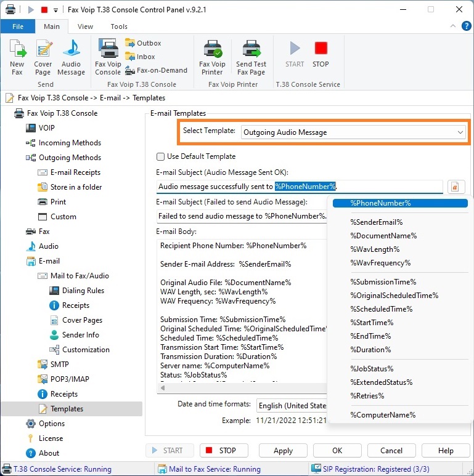The image size is (474, 476).
Task: Open the File tab
Action: pos(18,26)
